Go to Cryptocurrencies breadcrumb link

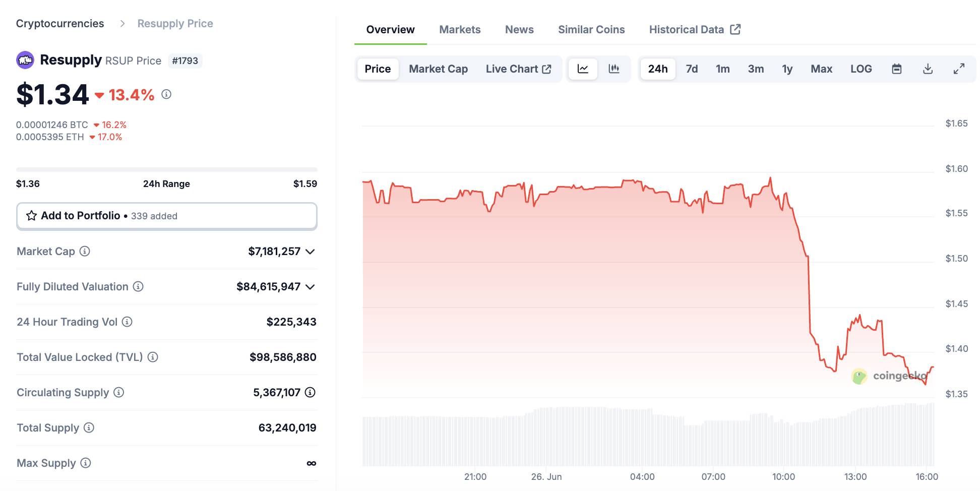pos(60,24)
